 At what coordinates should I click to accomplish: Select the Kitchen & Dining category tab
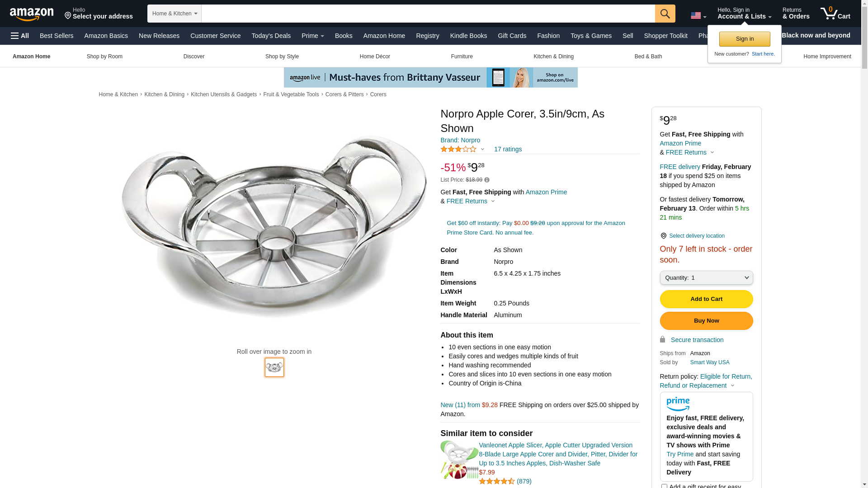click(x=553, y=56)
